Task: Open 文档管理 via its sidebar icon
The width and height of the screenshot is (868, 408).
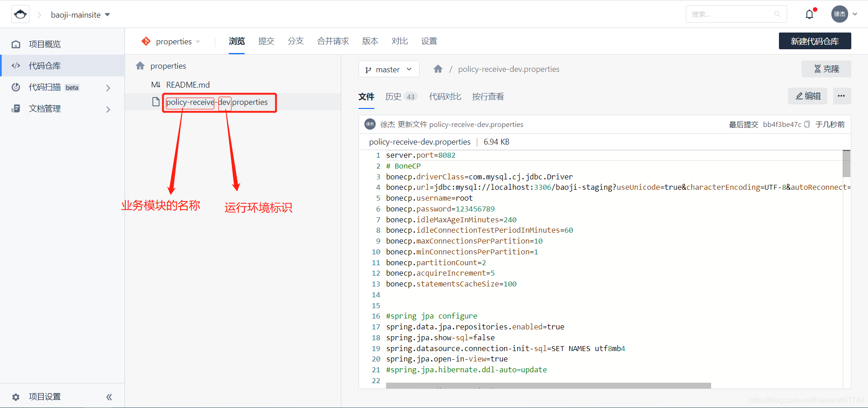Action: pyautogui.click(x=16, y=108)
